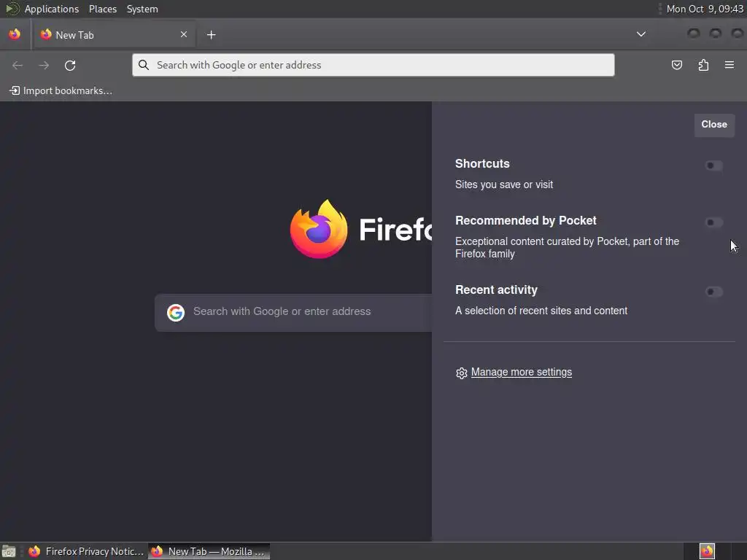Viewport: 747px width, 560px height.
Task: Open the Extensions puzzle icon
Action: click(x=703, y=65)
